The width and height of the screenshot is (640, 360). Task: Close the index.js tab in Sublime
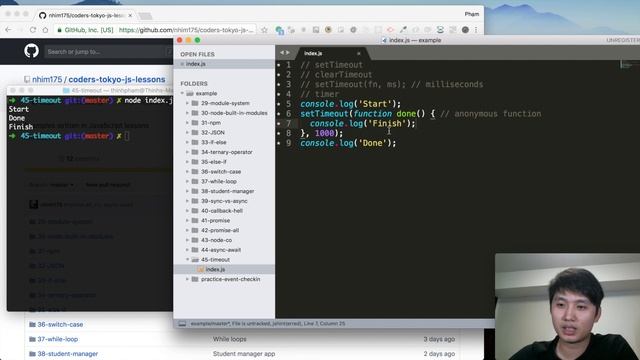click(x=359, y=53)
